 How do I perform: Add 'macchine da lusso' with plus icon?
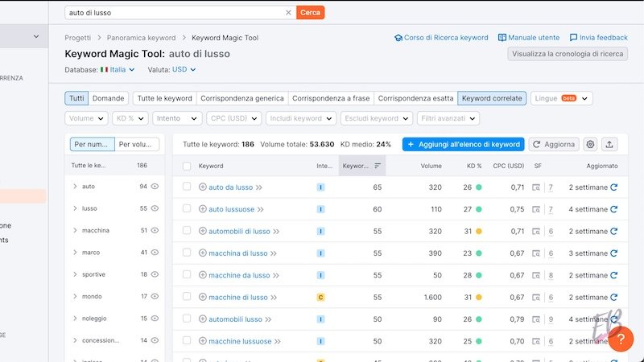coord(203,275)
